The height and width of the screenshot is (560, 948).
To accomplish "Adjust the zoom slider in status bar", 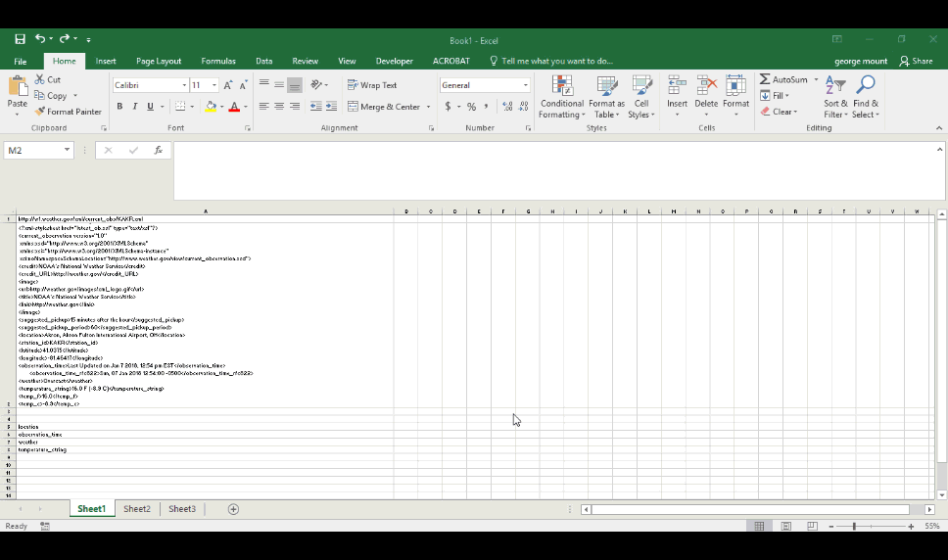I will coord(854,527).
